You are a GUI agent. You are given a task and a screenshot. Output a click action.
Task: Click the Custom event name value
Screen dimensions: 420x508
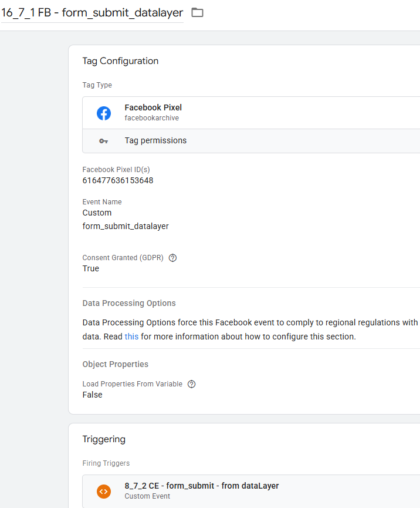(x=97, y=213)
